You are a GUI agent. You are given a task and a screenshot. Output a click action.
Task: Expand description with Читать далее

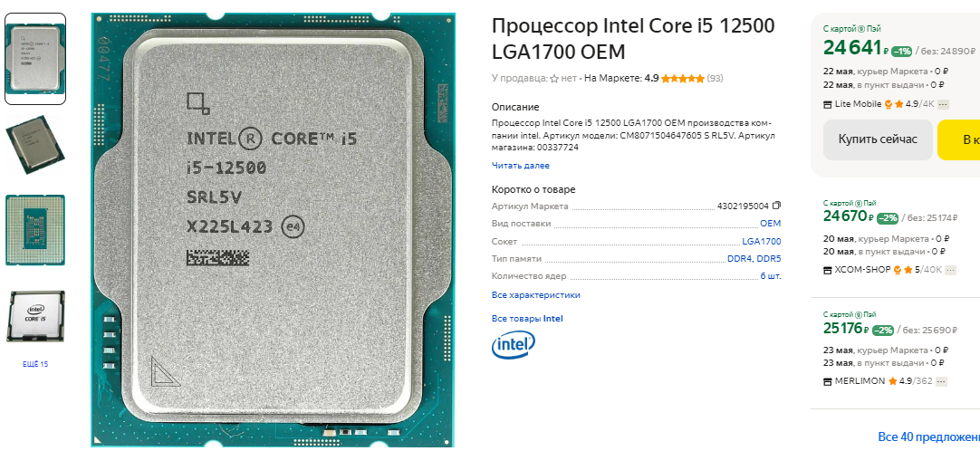coord(521,166)
